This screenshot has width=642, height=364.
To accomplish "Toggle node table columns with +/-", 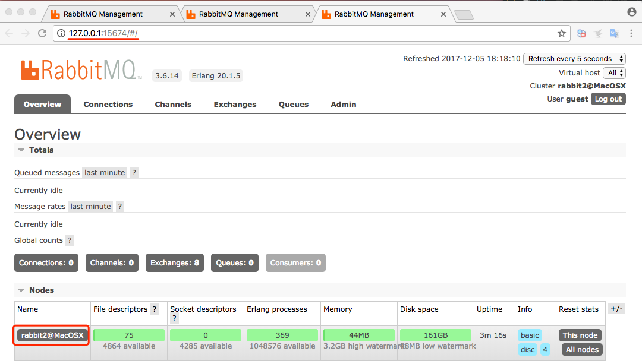I will tap(616, 309).
